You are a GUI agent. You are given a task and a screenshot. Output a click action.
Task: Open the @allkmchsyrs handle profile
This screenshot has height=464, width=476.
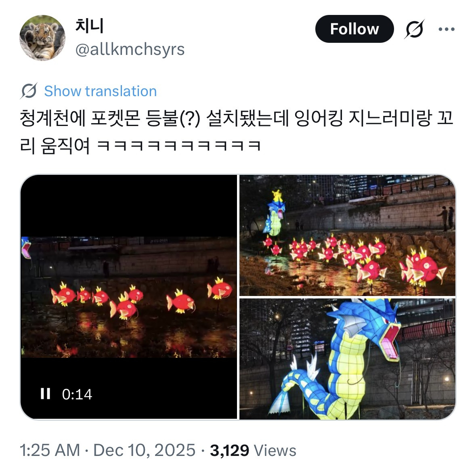click(130, 49)
